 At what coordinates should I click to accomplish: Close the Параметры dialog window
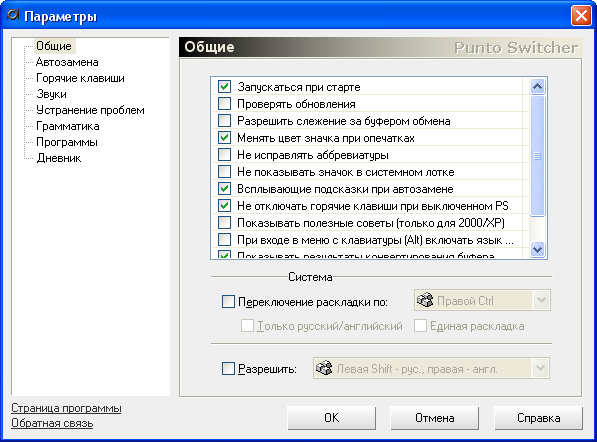coord(581,16)
